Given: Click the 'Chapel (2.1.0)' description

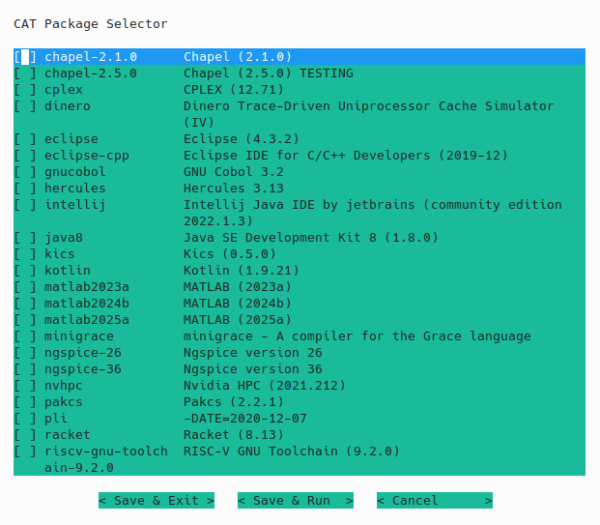Looking at the screenshot, I should 237,57.
